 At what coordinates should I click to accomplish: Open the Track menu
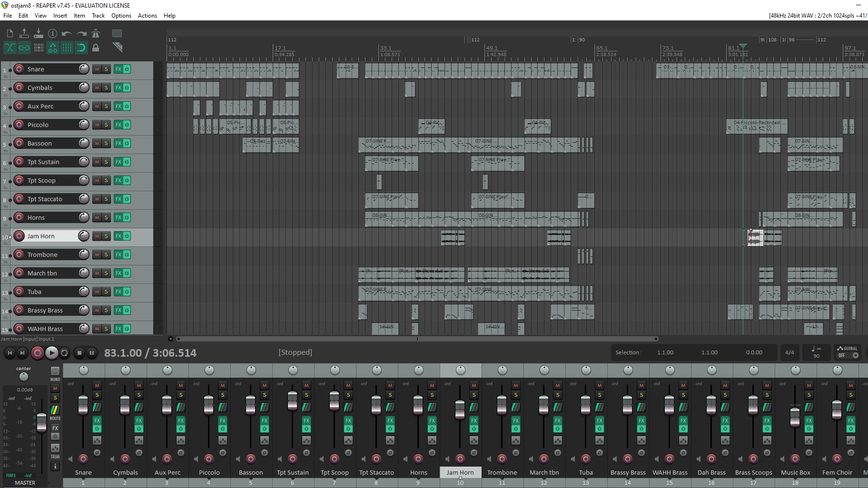(99, 16)
